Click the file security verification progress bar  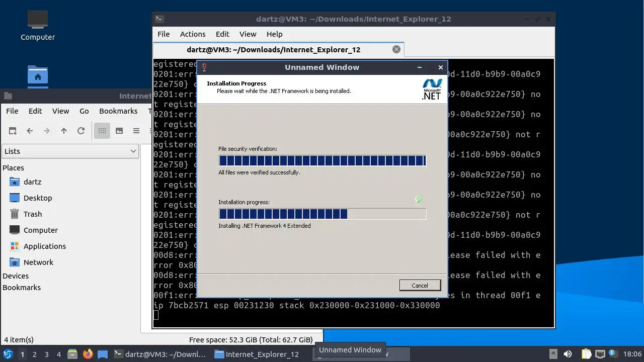click(322, 160)
